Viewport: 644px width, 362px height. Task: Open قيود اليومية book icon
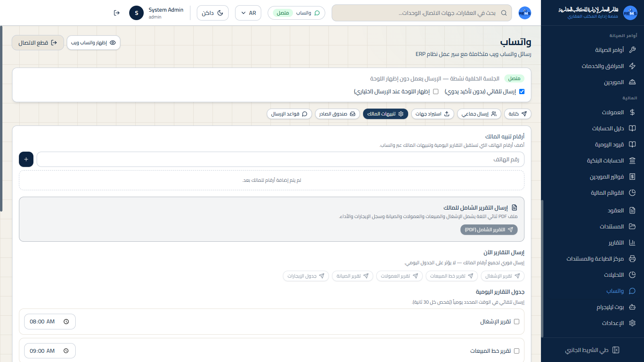pyautogui.click(x=632, y=144)
